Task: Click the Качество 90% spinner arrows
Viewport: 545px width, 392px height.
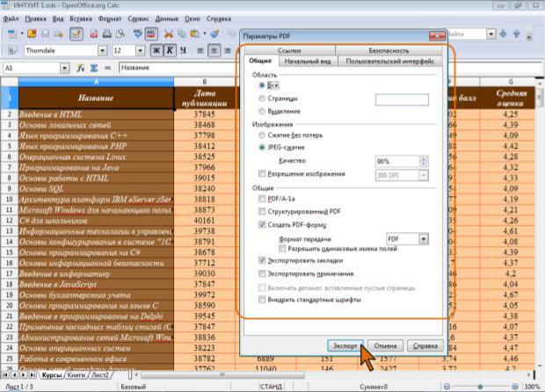Action: [x=424, y=161]
